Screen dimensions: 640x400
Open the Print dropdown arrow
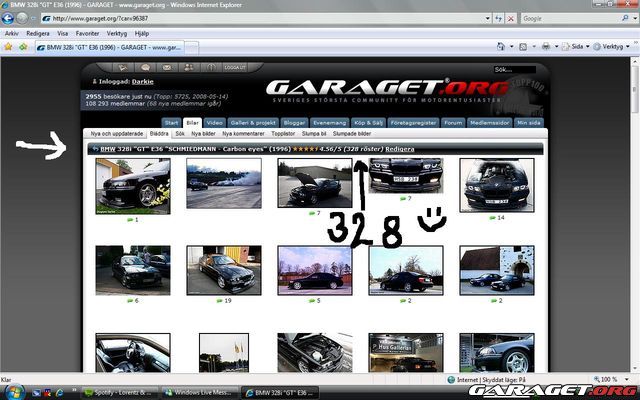(556, 47)
